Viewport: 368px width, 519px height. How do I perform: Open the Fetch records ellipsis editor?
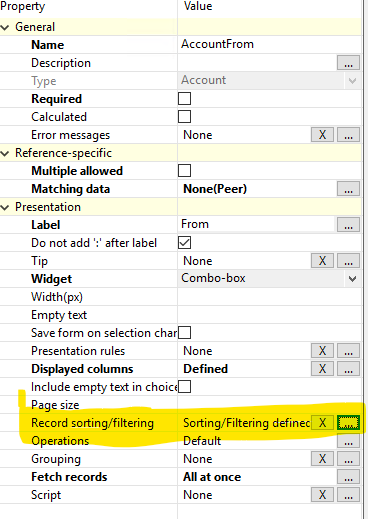coord(348,477)
